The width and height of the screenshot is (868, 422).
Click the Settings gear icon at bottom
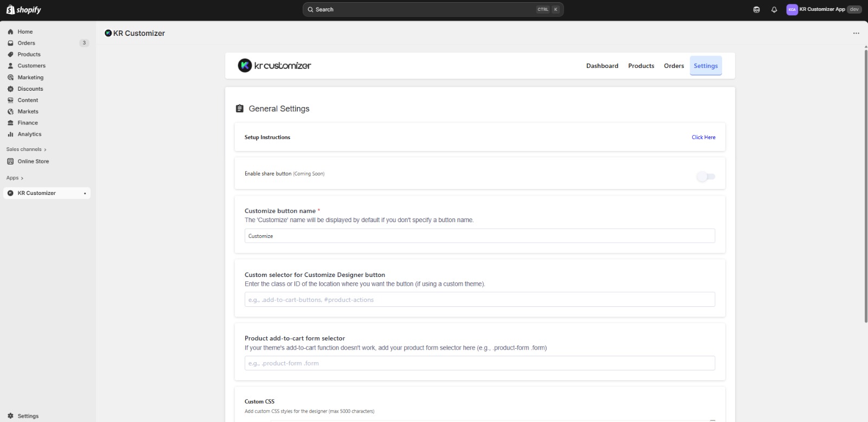tap(10, 416)
